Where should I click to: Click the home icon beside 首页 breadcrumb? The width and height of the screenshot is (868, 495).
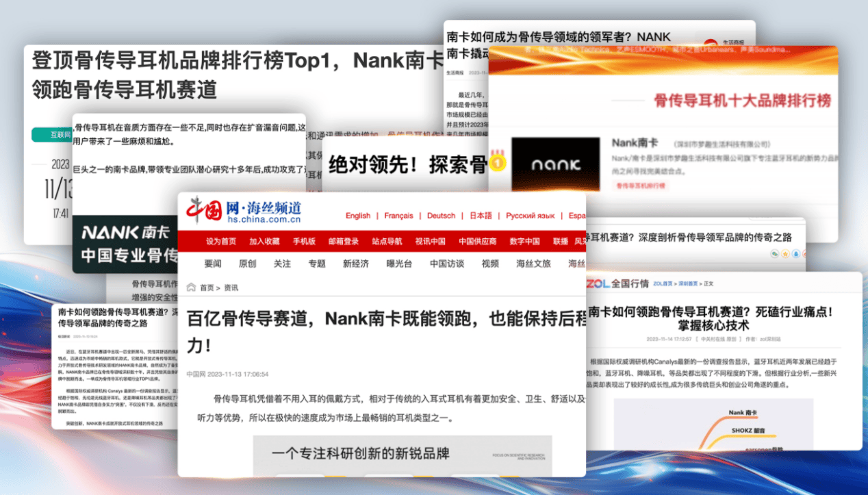pyautogui.click(x=192, y=288)
